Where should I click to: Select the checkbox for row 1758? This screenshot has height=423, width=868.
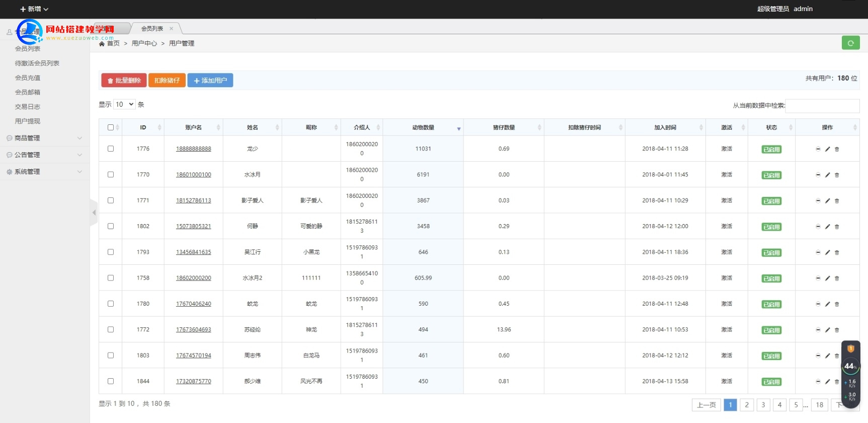coord(111,278)
